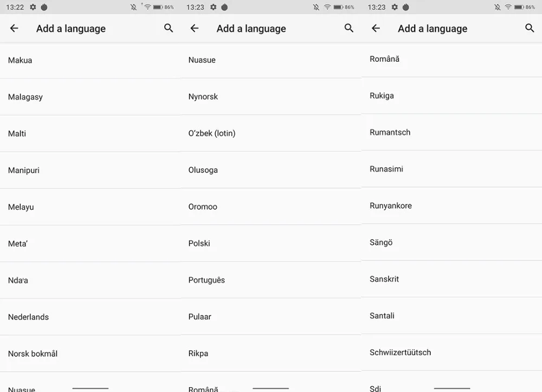The height and width of the screenshot is (392, 542).
Task: Select Rumantsch entry
Action: [452, 132]
